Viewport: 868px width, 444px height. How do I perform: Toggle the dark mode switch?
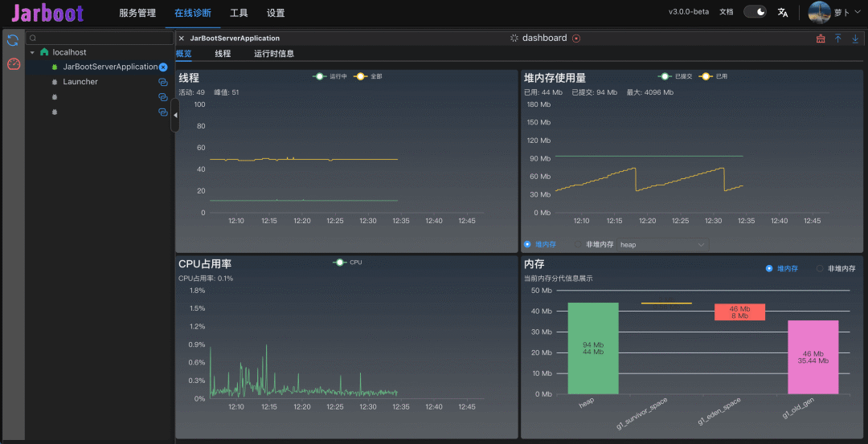755,12
